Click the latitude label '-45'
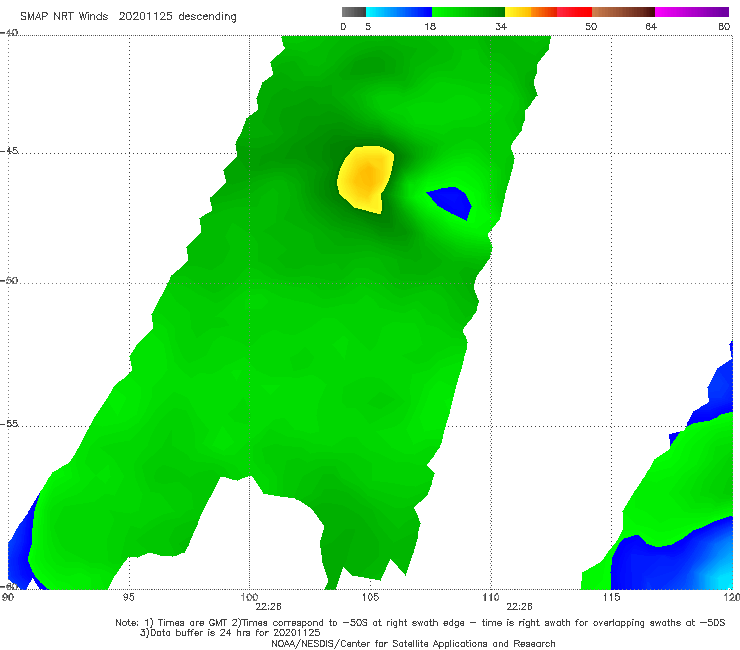 pyautogui.click(x=9, y=151)
